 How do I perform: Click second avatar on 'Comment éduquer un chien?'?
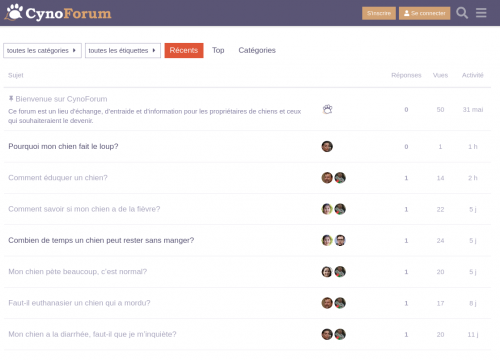[340, 178]
